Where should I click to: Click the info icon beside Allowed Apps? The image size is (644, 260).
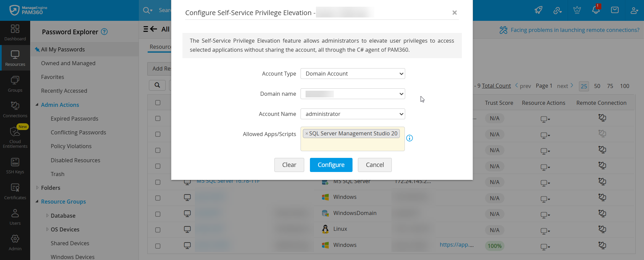[410, 138]
